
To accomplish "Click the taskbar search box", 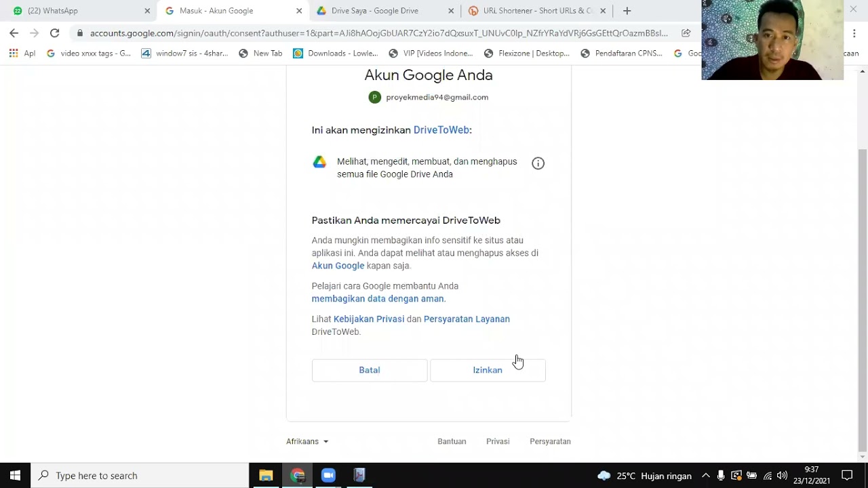I will (x=140, y=475).
